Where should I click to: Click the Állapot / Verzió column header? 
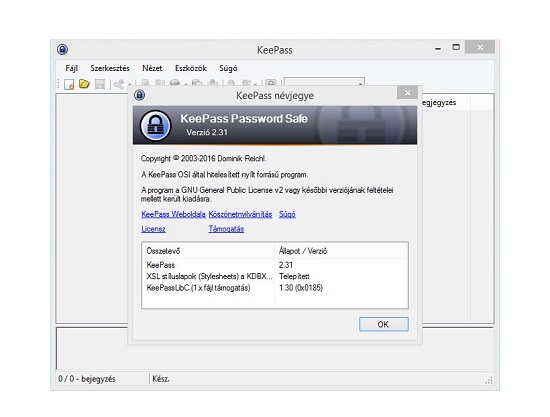pyautogui.click(x=341, y=251)
